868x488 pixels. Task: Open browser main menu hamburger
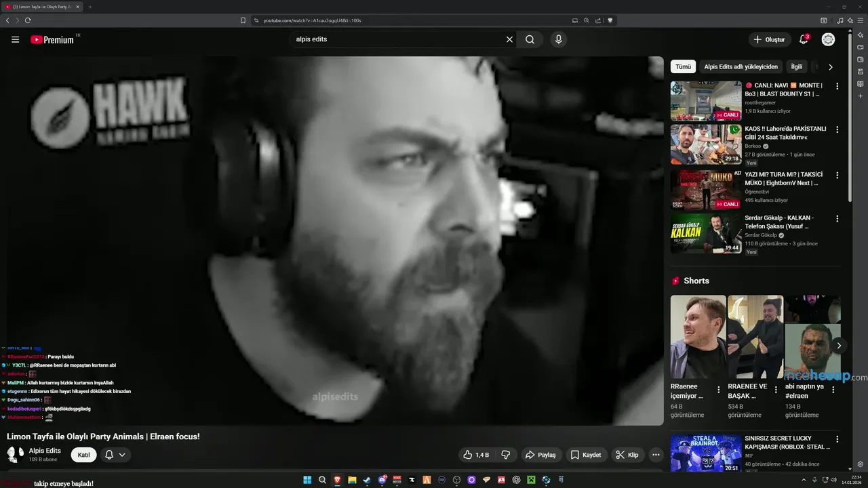pos(861,20)
